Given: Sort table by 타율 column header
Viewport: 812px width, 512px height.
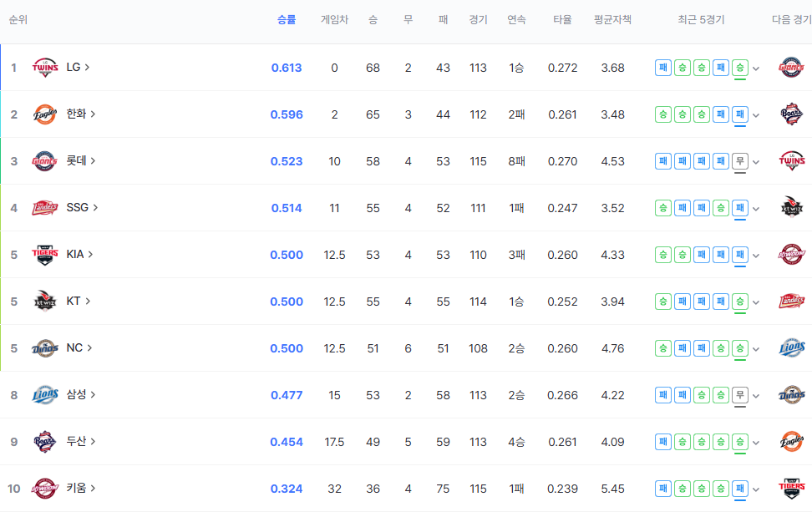Looking at the screenshot, I should pos(562,20).
